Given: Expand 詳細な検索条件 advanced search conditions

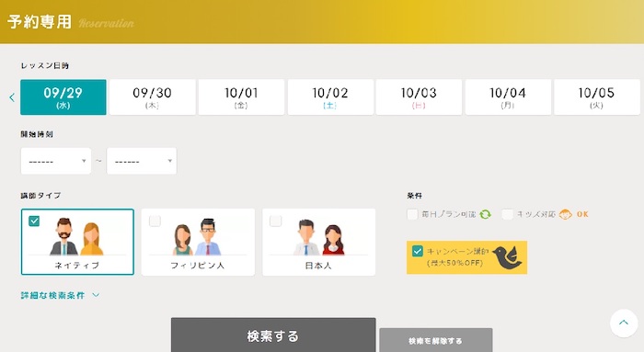Looking at the screenshot, I should 60,295.
